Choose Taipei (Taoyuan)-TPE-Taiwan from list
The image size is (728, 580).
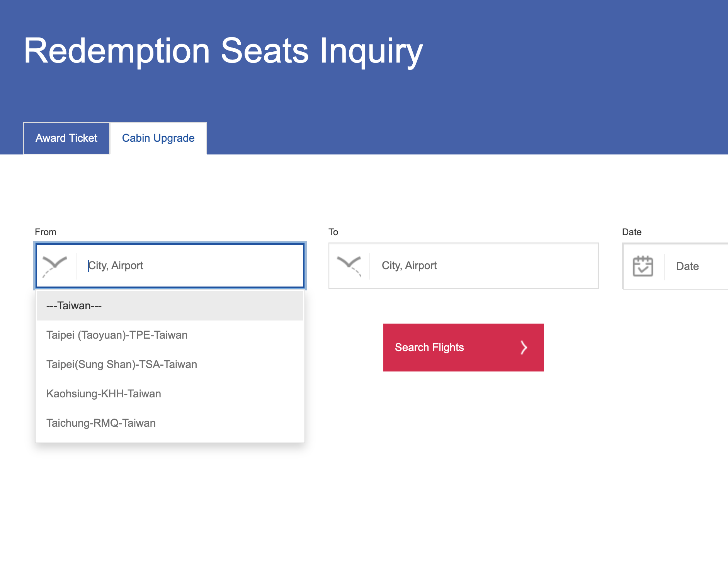coord(117,335)
